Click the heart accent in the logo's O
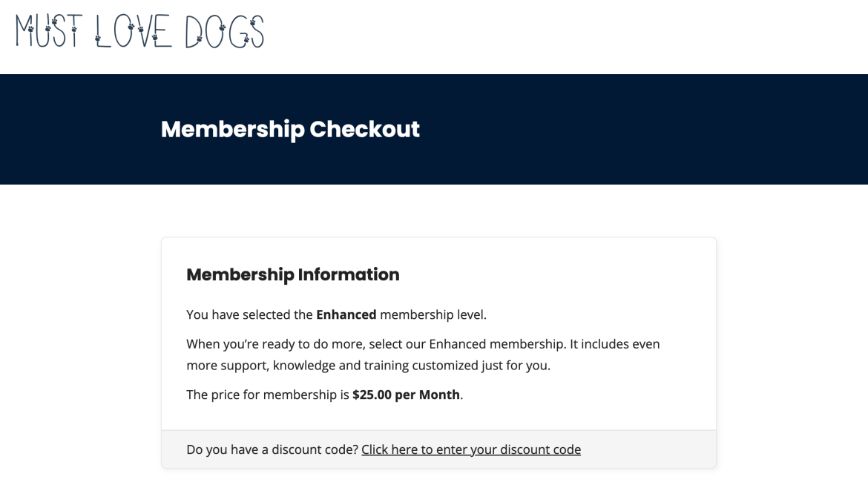The image size is (868, 485). tap(132, 27)
